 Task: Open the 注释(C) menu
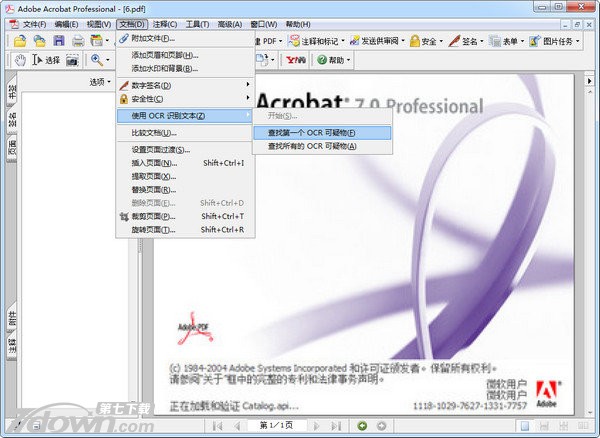165,24
